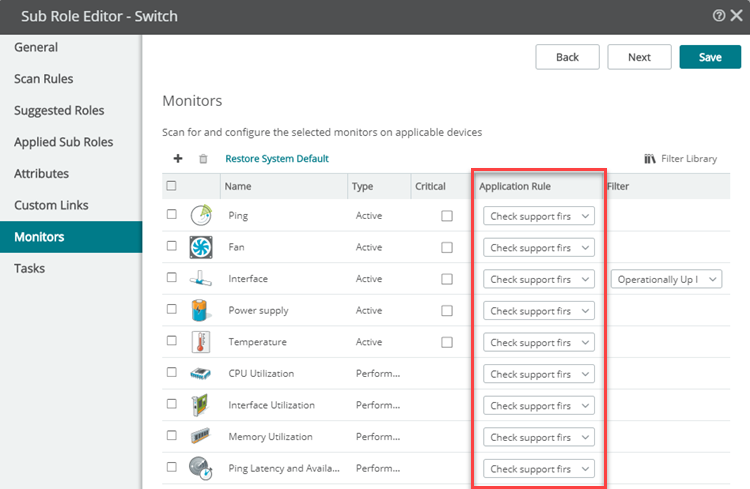Viewport: 750px width, 489px height.
Task: Open Application Rule dropdown for Ping Latency
Action: coord(539,468)
